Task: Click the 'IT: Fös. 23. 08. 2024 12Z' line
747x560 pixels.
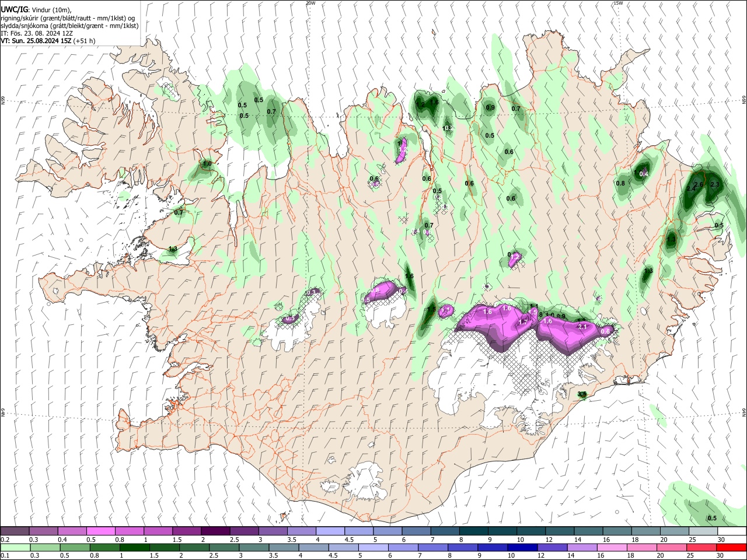Action: pyautogui.click(x=37, y=33)
